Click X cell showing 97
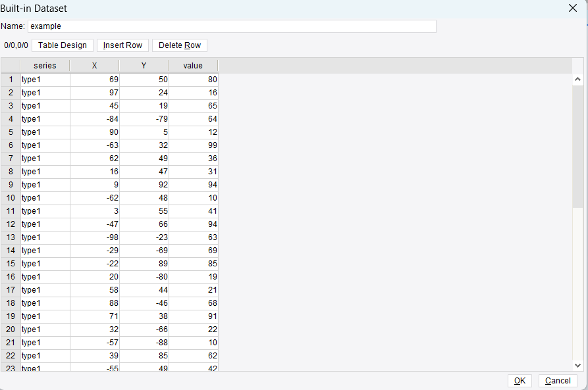 [x=95, y=93]
